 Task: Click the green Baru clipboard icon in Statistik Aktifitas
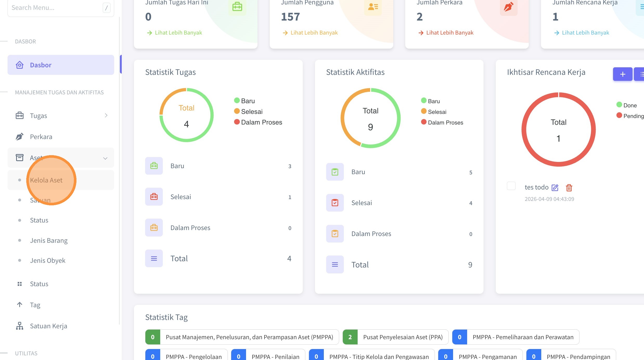pos(335,172)
